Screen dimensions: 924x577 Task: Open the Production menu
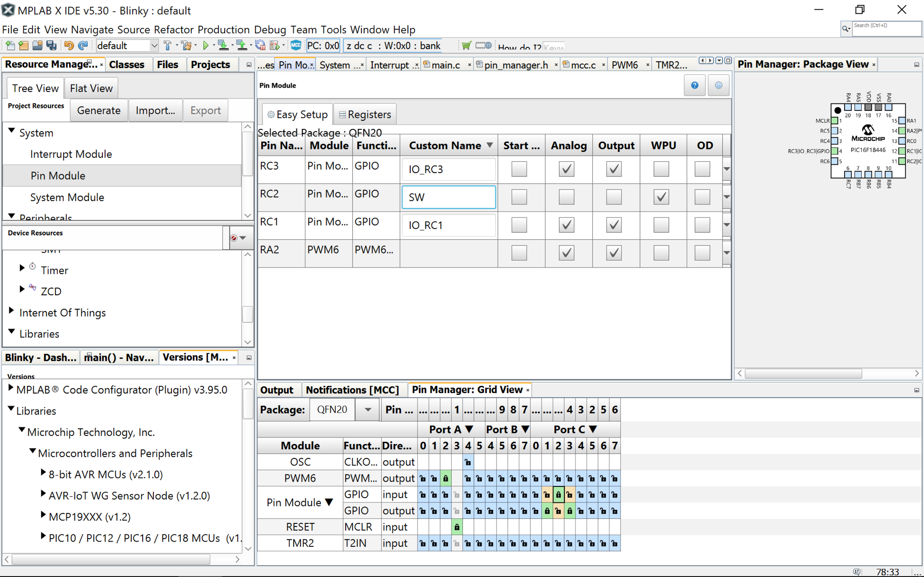[x=223, y=30]
